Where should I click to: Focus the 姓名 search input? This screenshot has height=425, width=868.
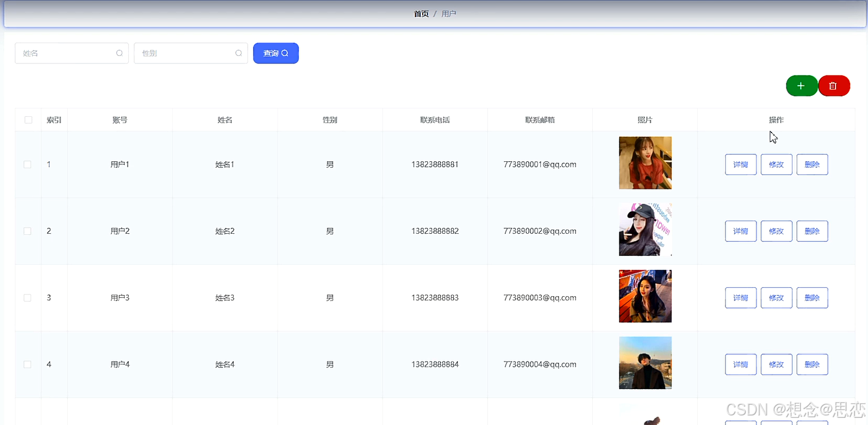tap(72, 53)
